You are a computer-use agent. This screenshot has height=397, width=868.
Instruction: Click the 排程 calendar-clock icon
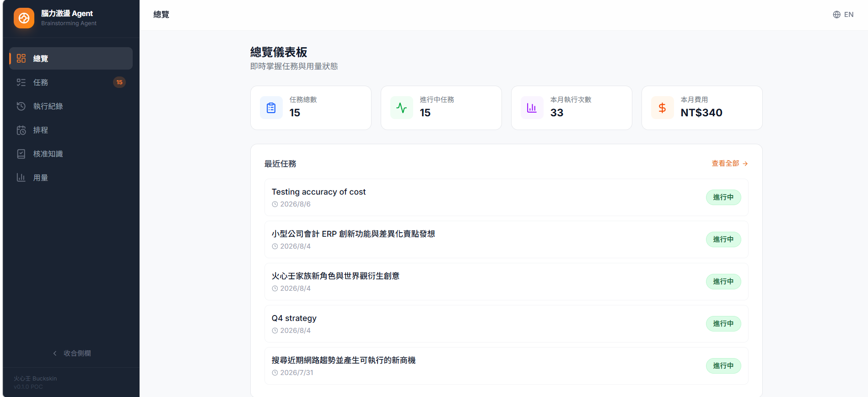coord(21,130)
